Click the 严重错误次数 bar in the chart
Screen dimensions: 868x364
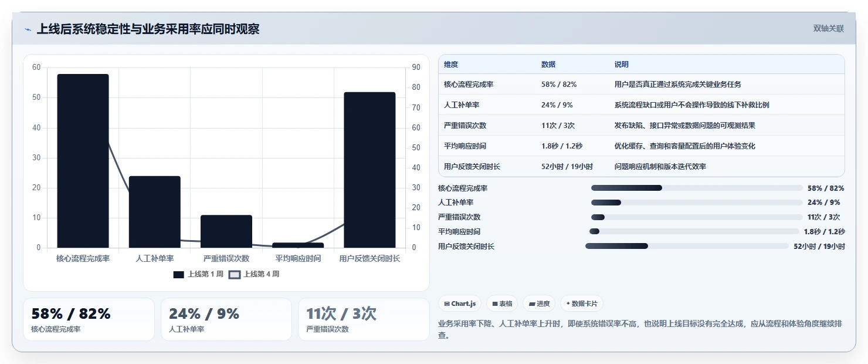(226, 231)
